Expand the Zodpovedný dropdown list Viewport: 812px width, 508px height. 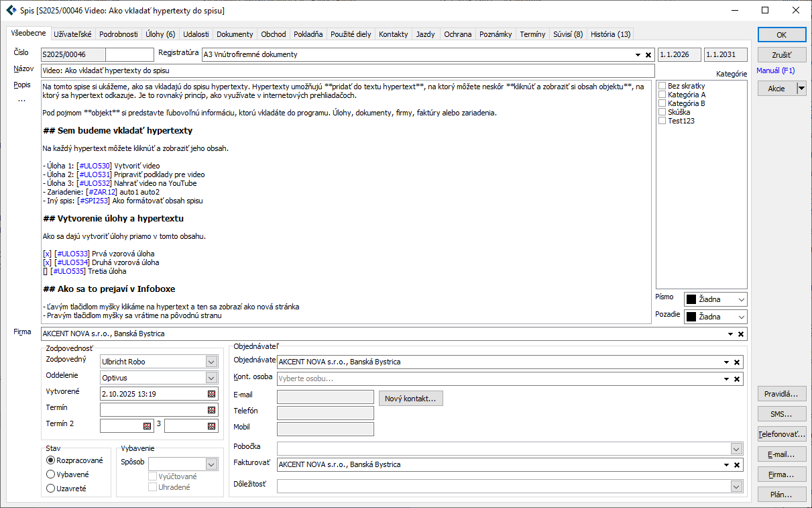pyautogui.click(x=212, y=362)
